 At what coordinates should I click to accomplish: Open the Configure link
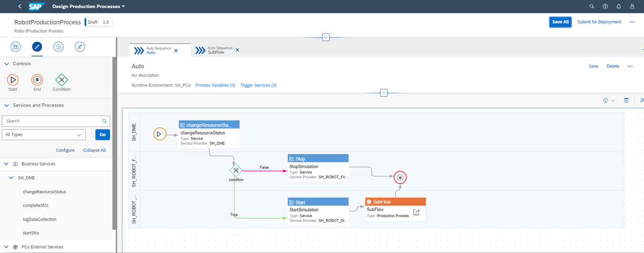[65, 150]
